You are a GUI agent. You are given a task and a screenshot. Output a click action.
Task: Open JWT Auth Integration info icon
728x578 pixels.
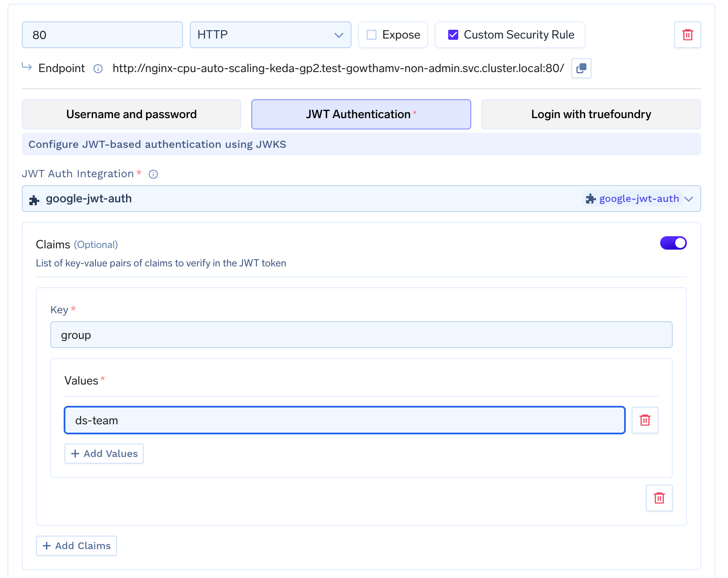tap(153, 174)
